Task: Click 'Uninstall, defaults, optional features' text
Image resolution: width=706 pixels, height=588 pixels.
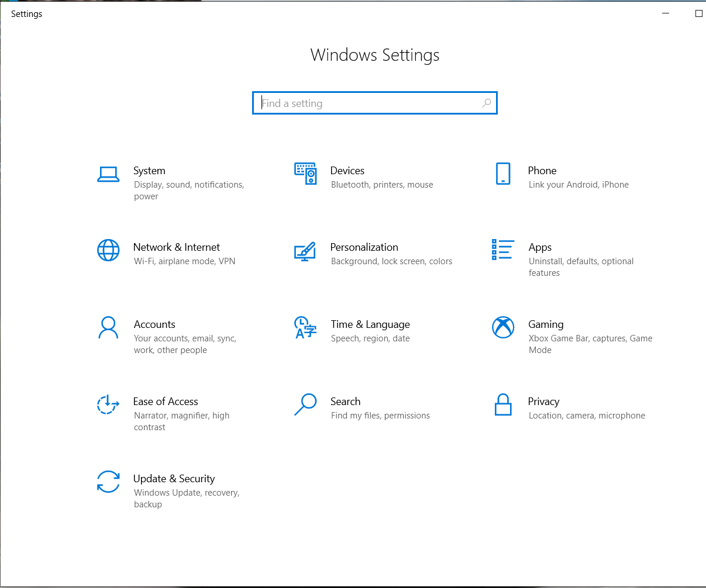Action: [x=581, y=267]
